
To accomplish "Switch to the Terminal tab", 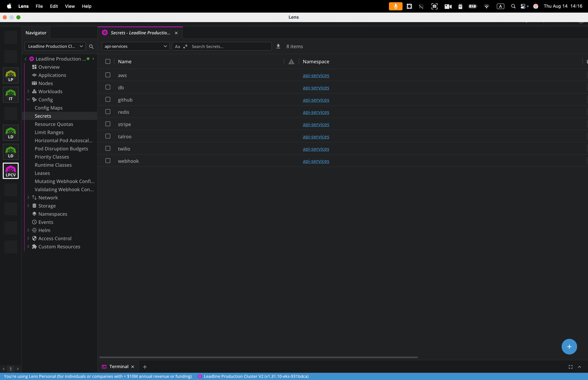I will click(119, 367).
